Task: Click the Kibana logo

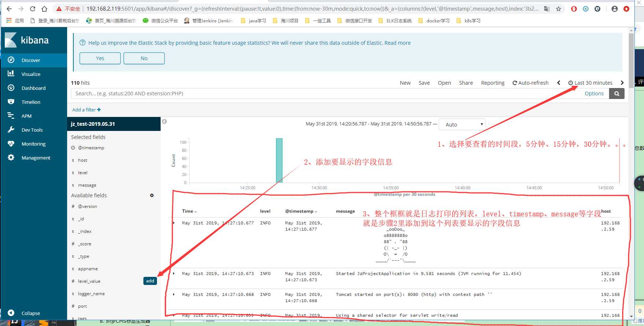Action: [27, 40]
